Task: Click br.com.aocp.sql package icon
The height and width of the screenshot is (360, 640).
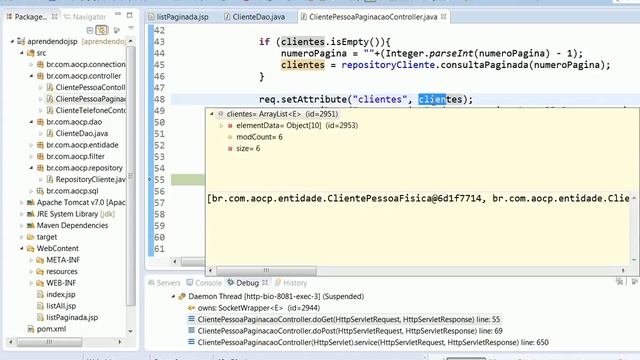Action: click(x=40, y=191)
